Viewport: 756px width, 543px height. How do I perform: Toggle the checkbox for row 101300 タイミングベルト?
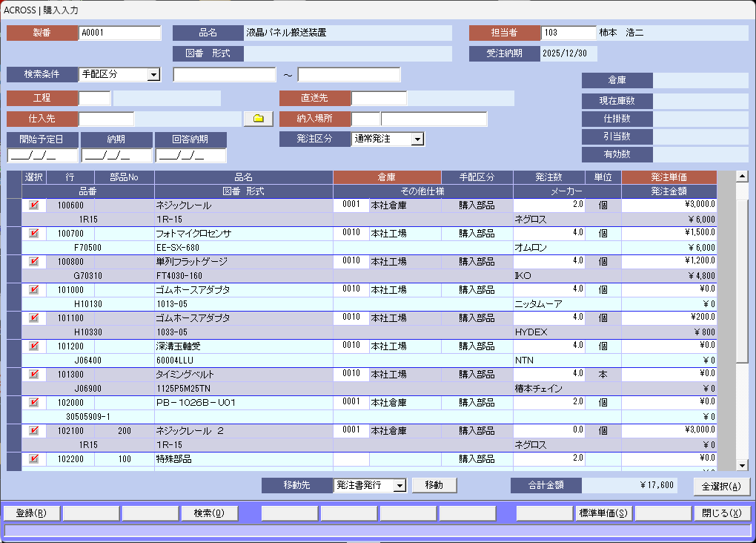(33, 374)
